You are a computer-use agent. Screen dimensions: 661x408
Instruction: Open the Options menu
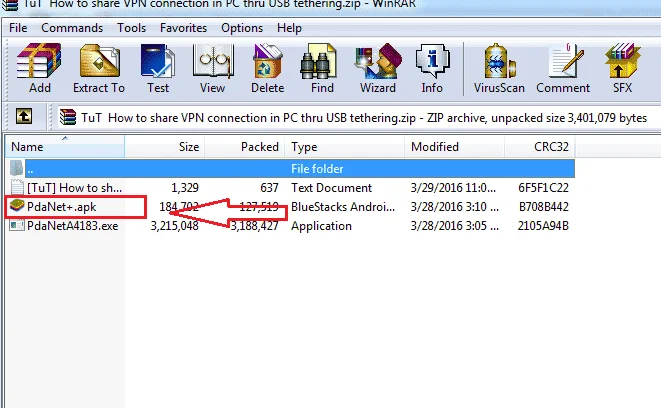point(242,28)
